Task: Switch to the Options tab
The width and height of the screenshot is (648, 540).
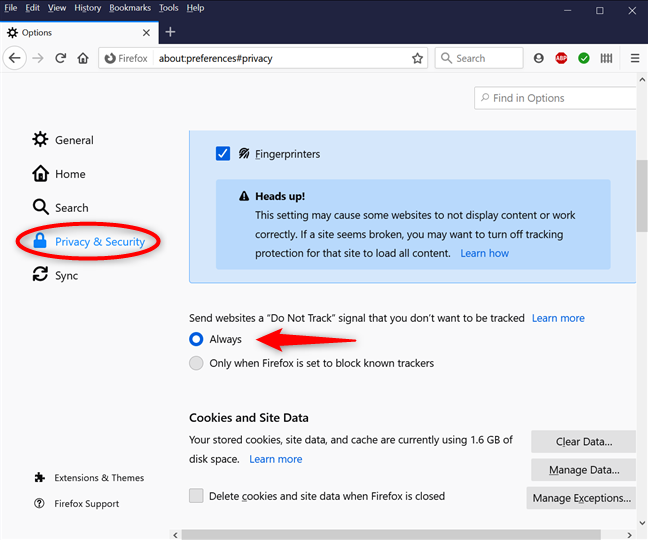Action: (x=79, y=33)
